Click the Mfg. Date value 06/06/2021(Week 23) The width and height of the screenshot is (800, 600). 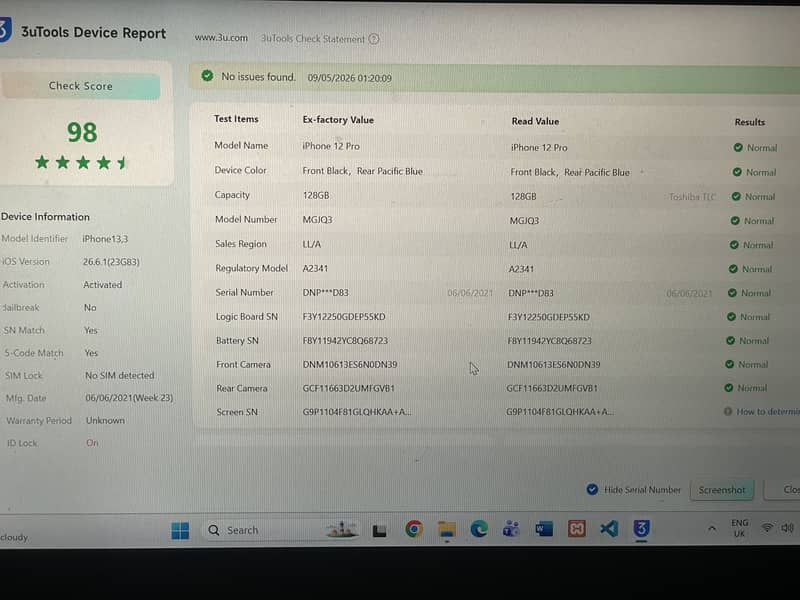tap(129, 398)
